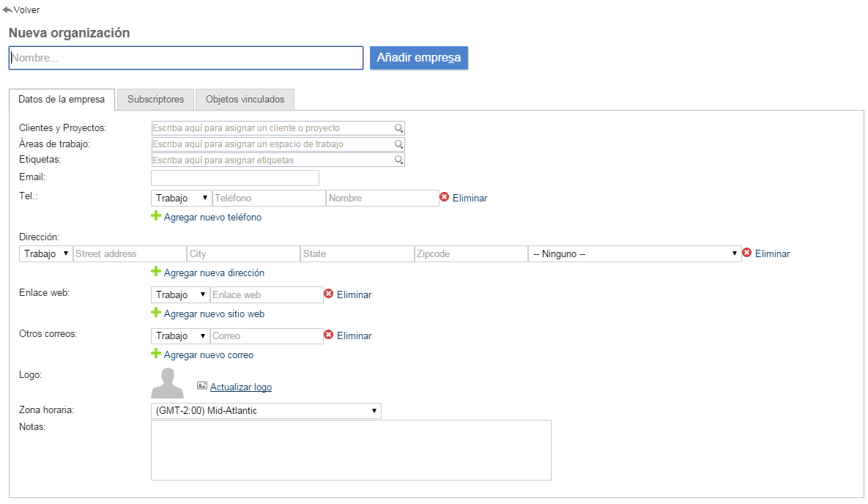Click the green plus icon for new phone
The width and height of the screenshot is (868, 504).
click(155, 216)
